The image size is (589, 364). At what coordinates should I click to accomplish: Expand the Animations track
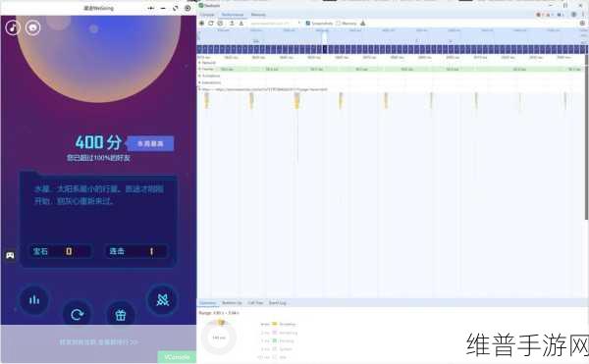click(x=200, y=76)
